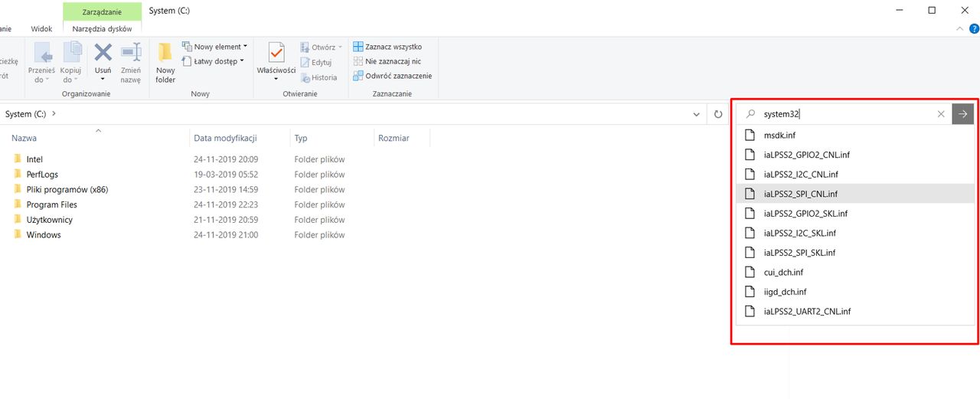Click the Otwórz ribbon button
Screen dimensions: 980x399
321,47
